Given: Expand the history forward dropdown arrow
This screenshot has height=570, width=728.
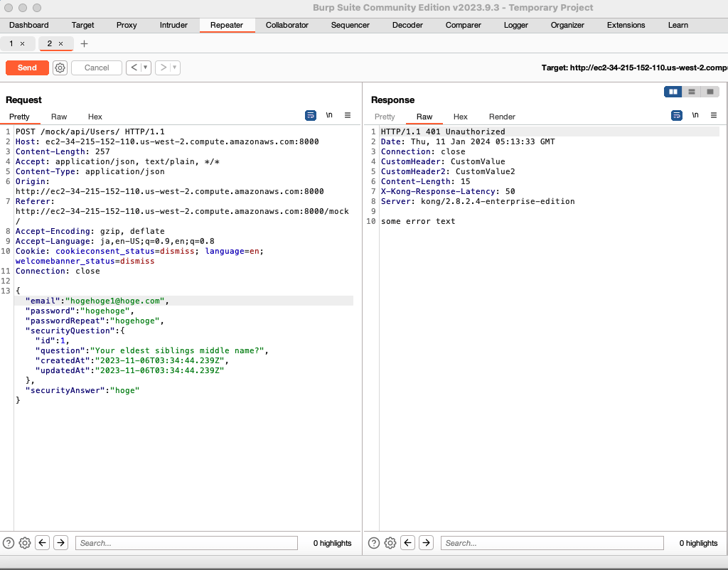Looking at the screenshot, I should click(174, 68).
